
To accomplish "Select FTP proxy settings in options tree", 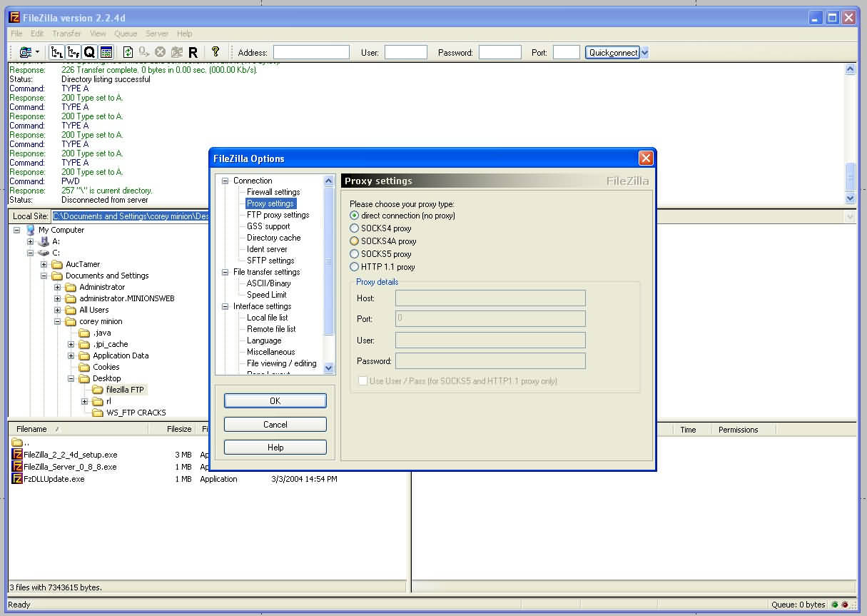I will point(278,215).
